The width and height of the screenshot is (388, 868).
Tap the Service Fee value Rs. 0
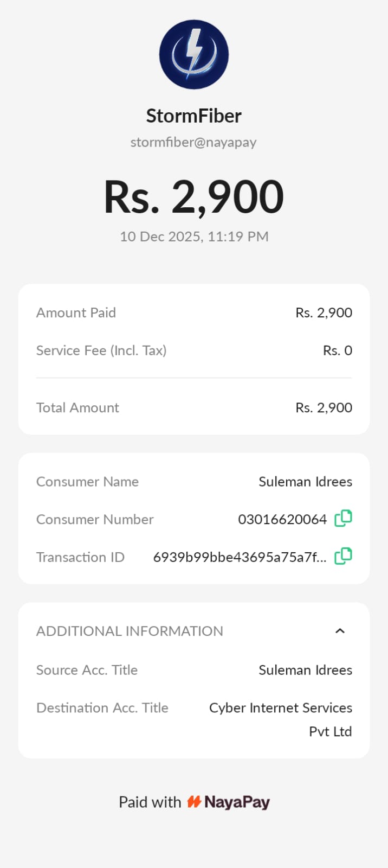(x=337, y=350)
